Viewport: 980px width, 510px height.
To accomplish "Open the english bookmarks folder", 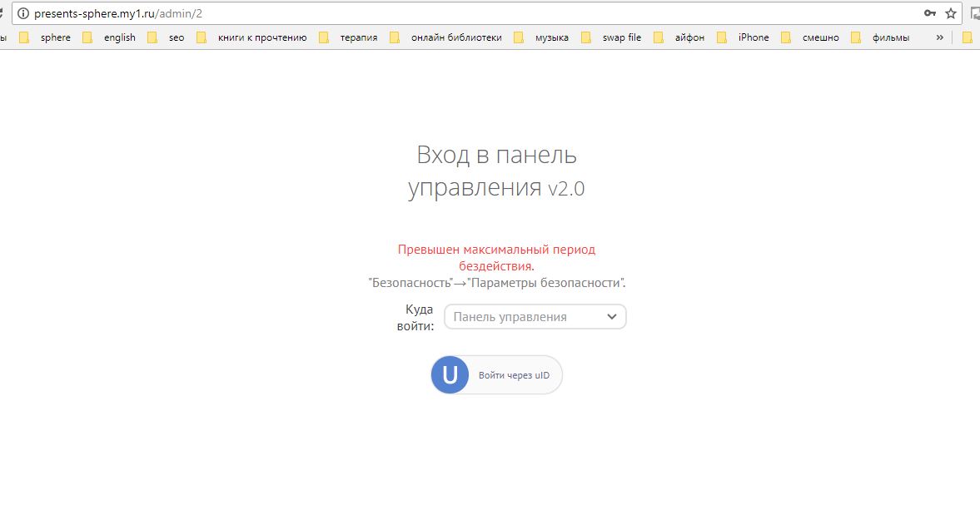I will pos(109,37).
